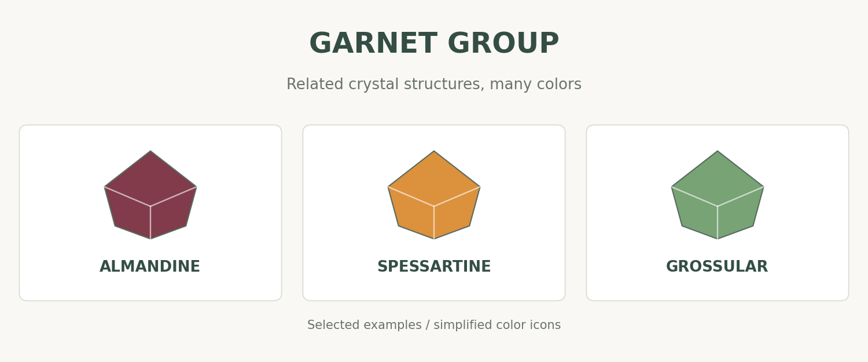
Task: Click the orange spessartine crystal icon
Action: [x=434, y=195]
